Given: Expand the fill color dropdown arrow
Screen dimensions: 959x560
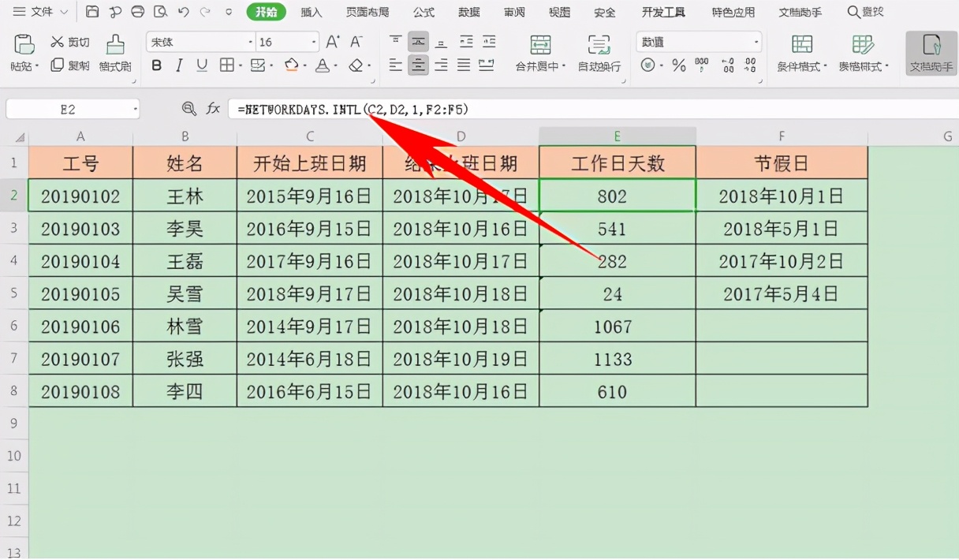Looking at the screenshot, I should pos(304,66).
